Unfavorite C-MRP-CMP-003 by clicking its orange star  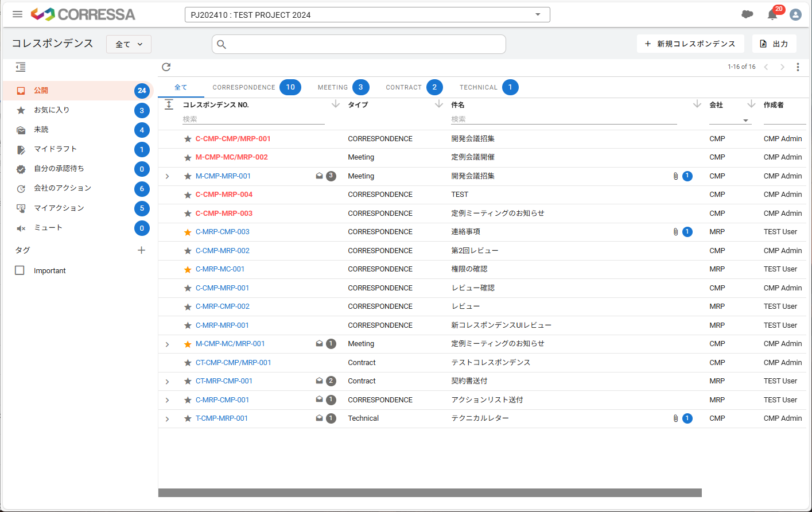[x=188, y=231]
